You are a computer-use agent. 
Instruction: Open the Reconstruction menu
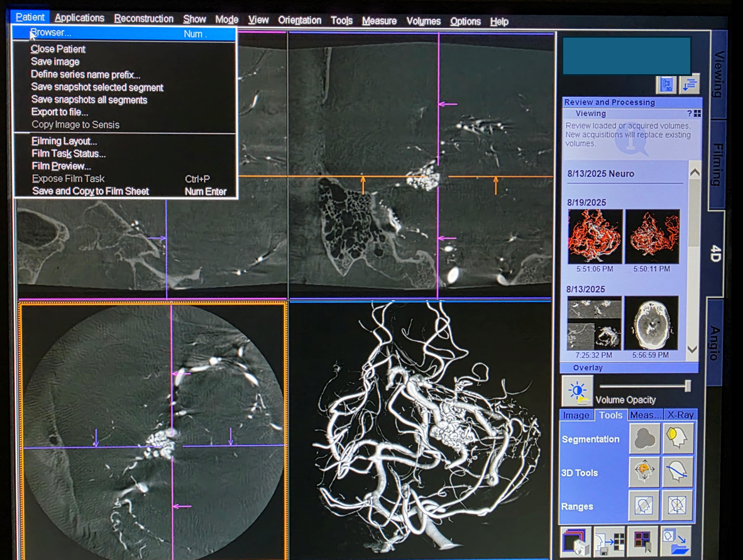[143, 19]
